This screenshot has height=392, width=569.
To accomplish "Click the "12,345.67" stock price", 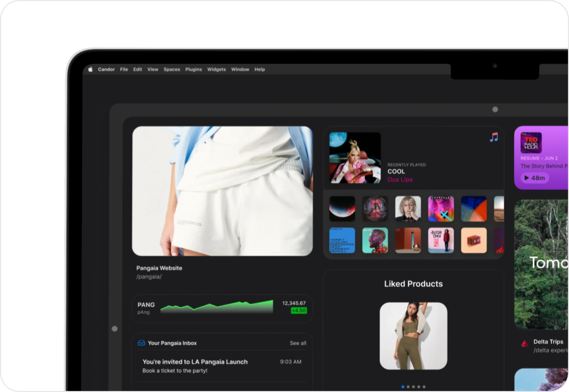I will (x=294, y=303).
